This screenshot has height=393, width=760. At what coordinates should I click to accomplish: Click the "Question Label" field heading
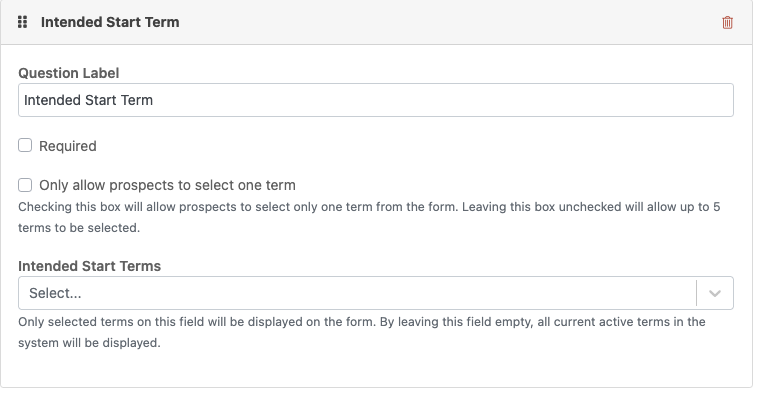click(x=68, y=73)
